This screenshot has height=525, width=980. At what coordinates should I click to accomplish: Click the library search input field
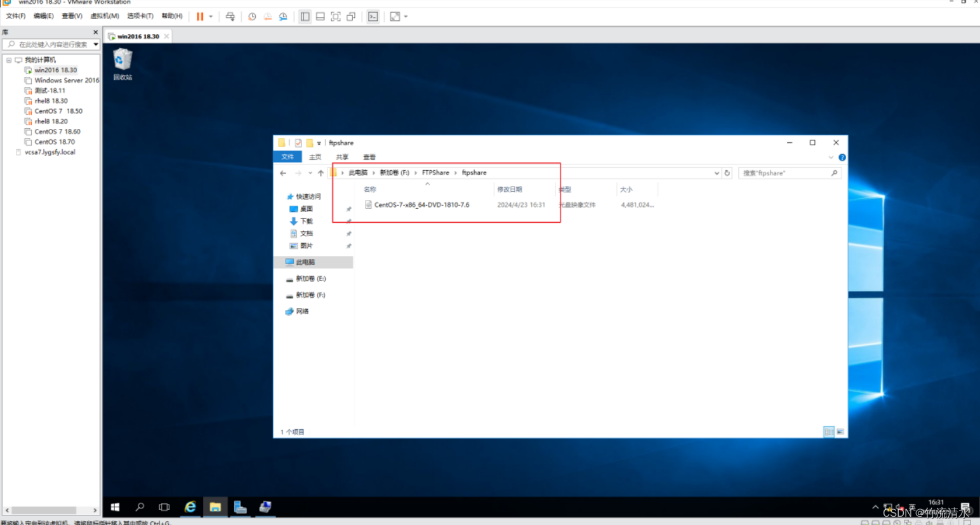tap(48, 44)
